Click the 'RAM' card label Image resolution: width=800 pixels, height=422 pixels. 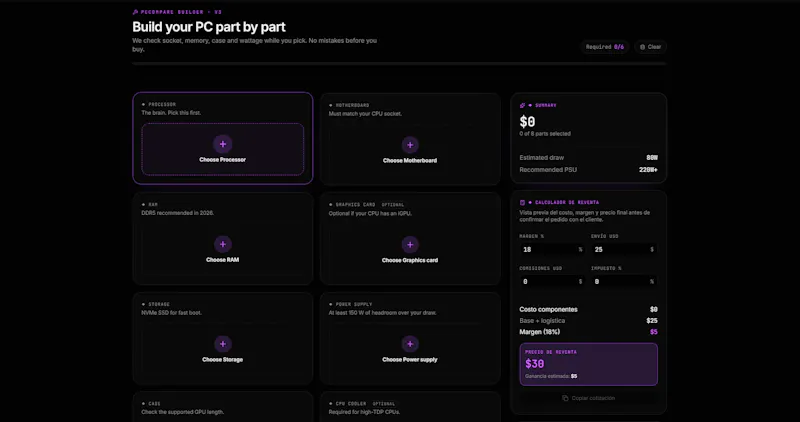click(153, 205)
